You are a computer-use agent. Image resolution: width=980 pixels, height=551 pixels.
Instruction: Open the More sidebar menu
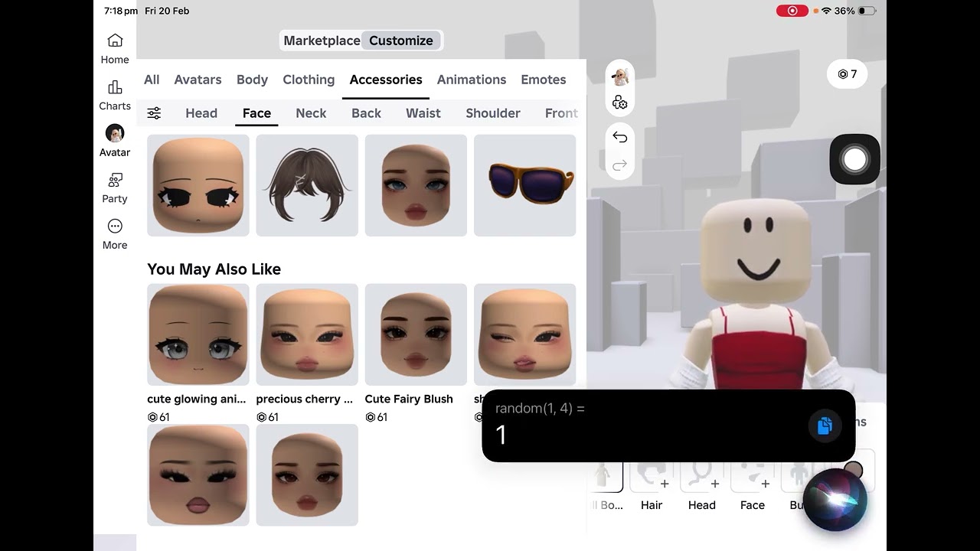[115, 234]
